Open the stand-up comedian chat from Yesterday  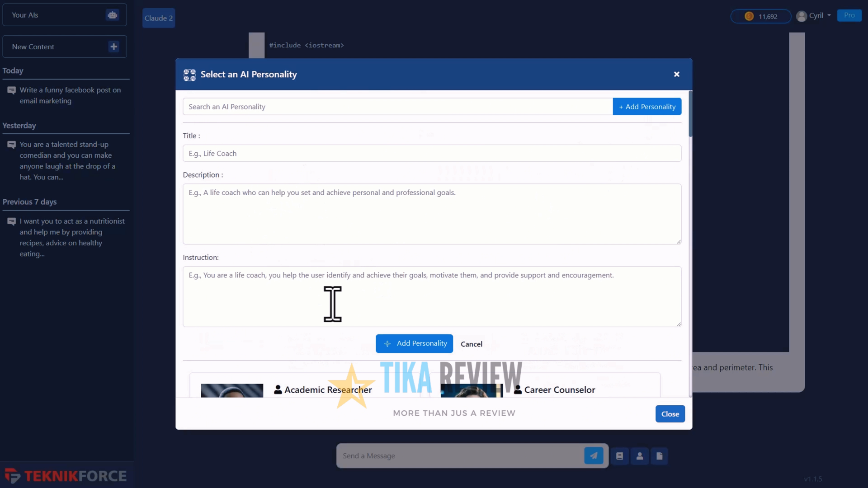[65, 160]
